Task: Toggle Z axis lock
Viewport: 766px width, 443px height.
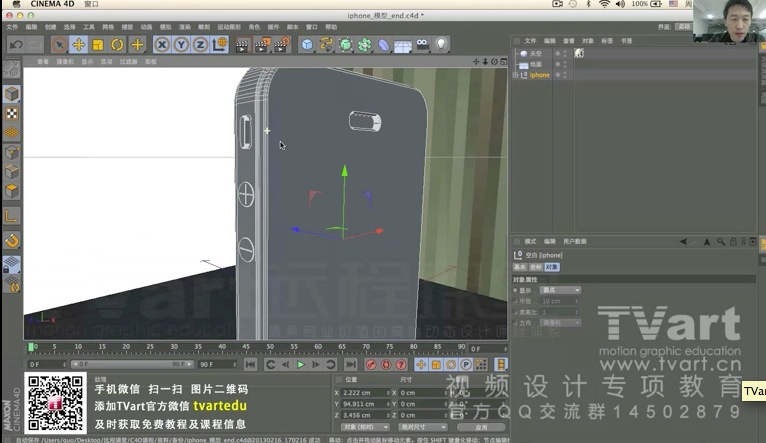Action: pos(200,44)
